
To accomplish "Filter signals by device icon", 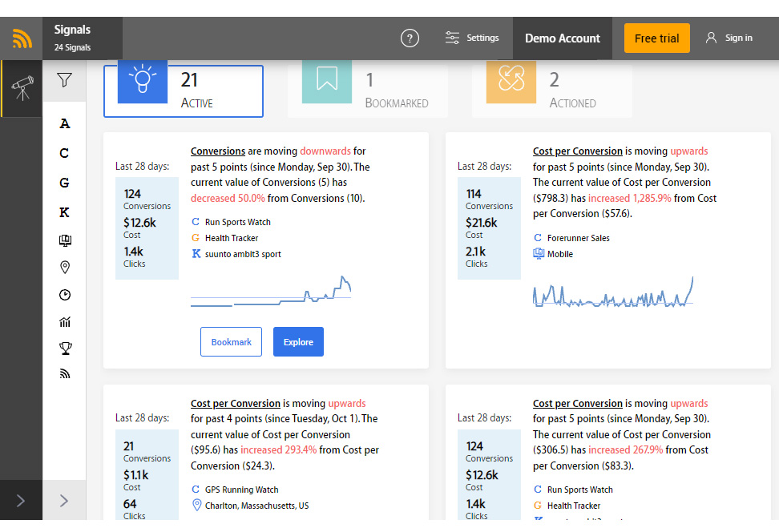I will tap(65, 240).
